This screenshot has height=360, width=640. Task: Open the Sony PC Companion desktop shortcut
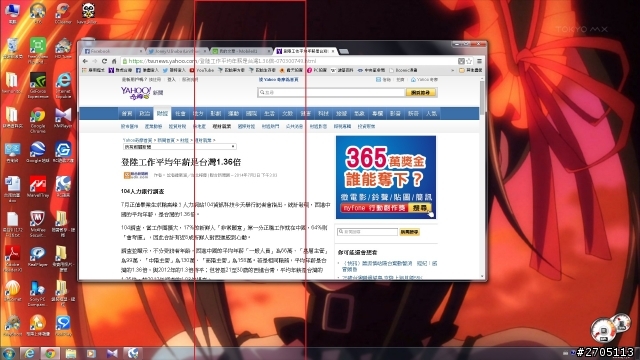click(x=38, y=293)
